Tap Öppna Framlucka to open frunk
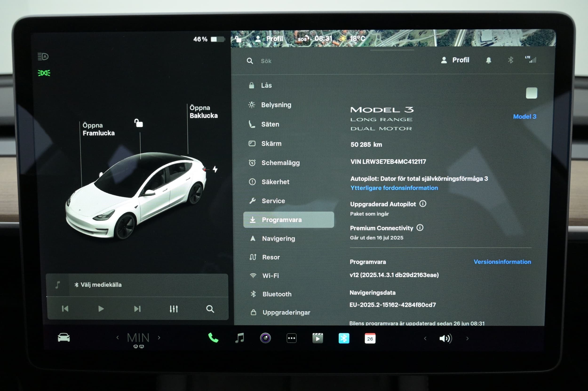The height and width of the screenshot is (391, 588). point(98,129)
